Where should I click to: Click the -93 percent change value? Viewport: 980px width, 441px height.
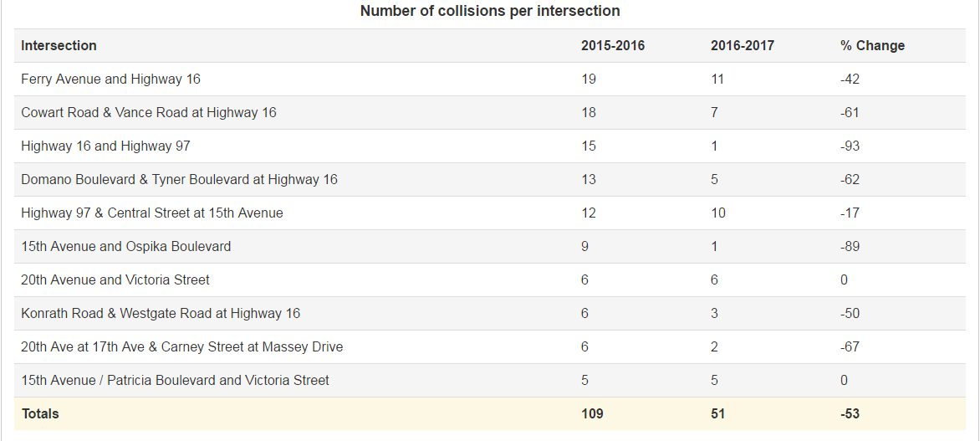click(x=850, y=146)
